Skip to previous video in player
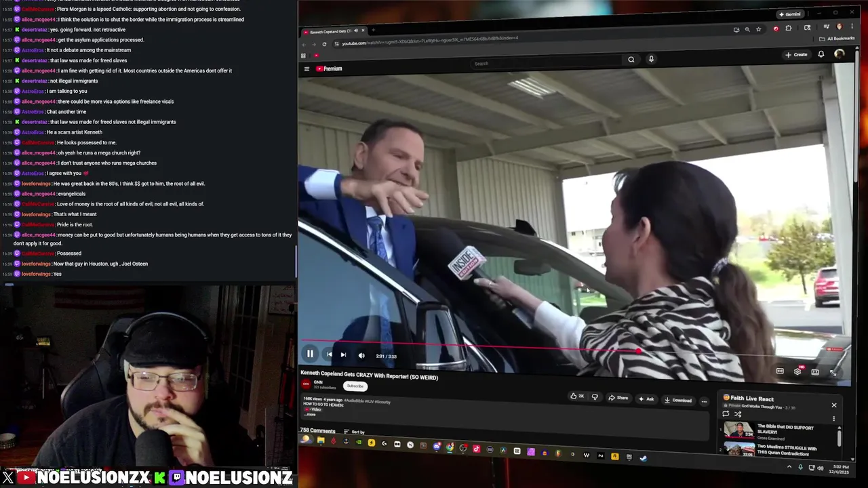The height and width of the screenshot is (488, 868). click(329, 354)
